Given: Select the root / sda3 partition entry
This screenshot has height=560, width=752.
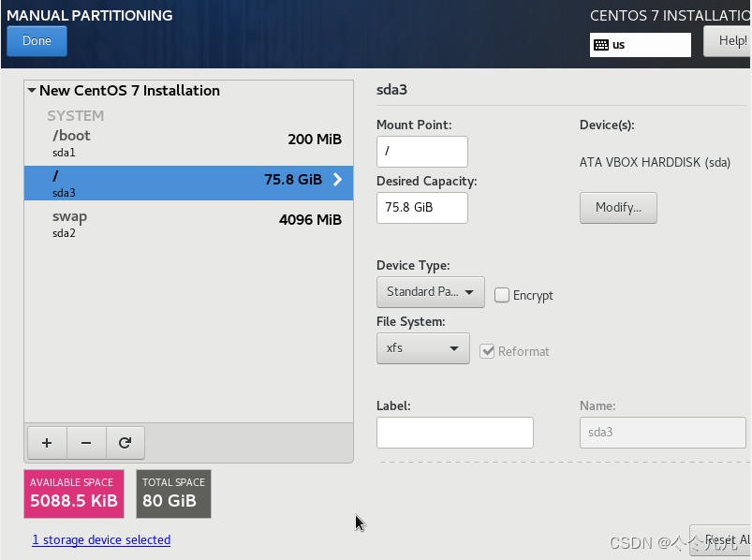Looking at the screenshot, I should pos(188,184).
